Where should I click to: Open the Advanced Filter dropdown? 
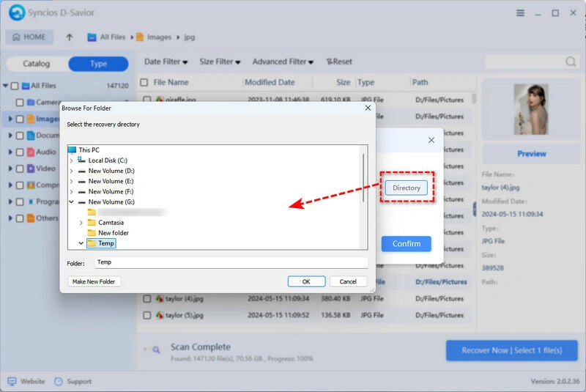tap(283, 62)
